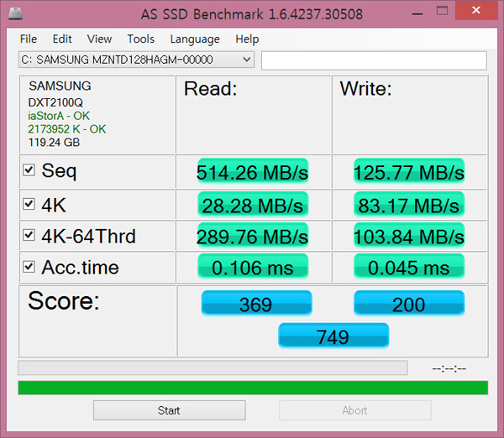Click the 2173952 K - OK alignment text
This screenshot has height=438, width=504.
(67, 129)
